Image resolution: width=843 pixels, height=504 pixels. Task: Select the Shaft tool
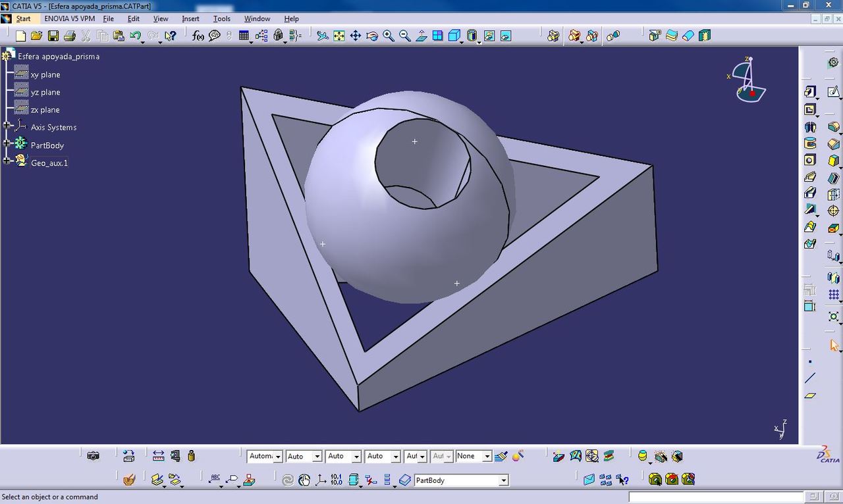pos(810,126)
